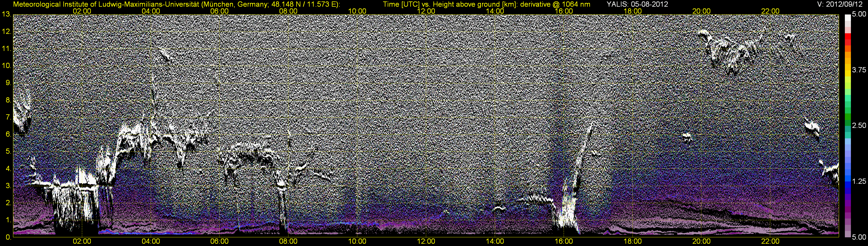Click 12:00 on the bottom time axis
Image resolution: width=868 pixels, height=246 pixels.
(426, 242)
